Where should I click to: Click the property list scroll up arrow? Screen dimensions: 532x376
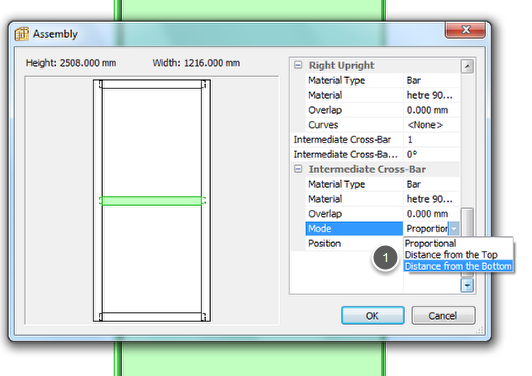click(467, 66)
